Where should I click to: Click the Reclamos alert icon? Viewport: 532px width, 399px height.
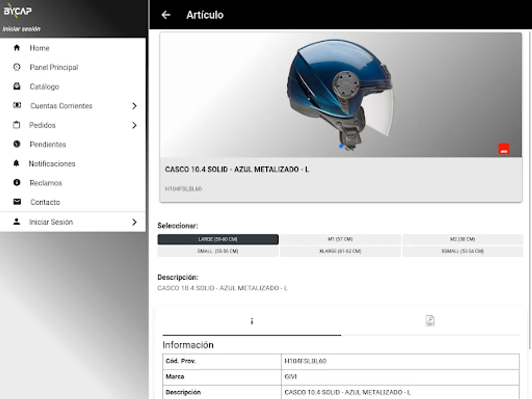(17, 183)
